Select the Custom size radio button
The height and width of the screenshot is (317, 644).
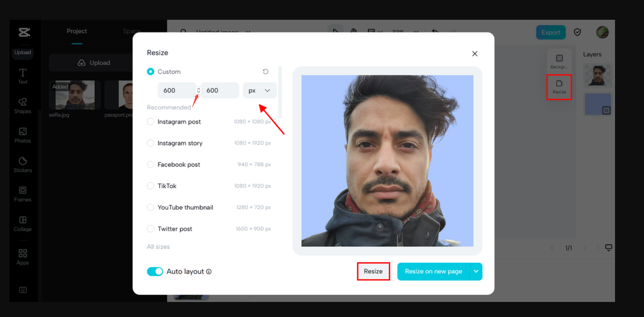[150, 72]
